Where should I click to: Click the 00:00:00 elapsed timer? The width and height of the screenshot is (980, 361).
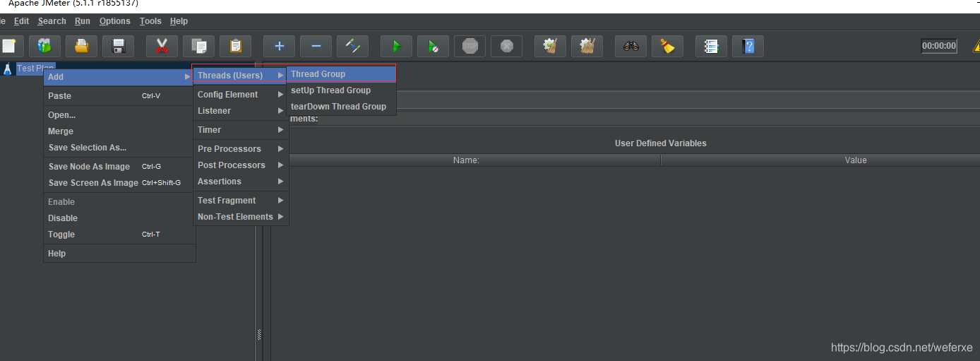pos(939,46)
